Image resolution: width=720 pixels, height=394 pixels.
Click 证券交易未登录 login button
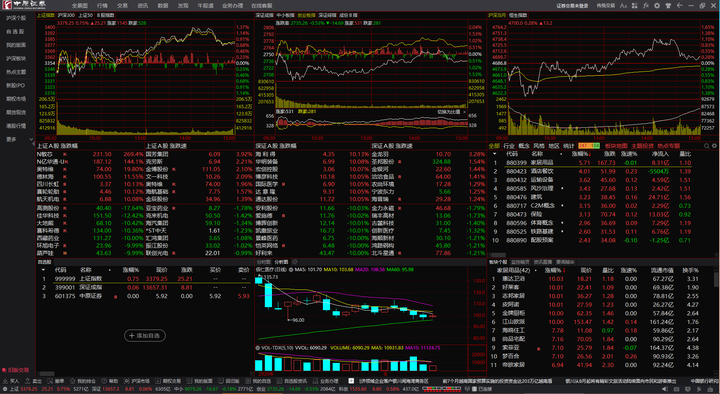[572, 6]
